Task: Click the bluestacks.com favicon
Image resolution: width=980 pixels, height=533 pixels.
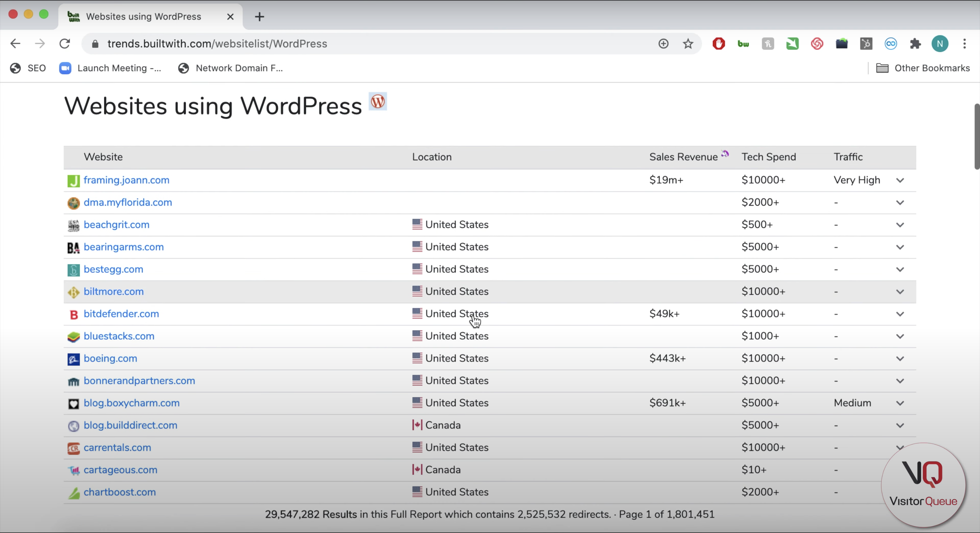Action: pos(73,337)
